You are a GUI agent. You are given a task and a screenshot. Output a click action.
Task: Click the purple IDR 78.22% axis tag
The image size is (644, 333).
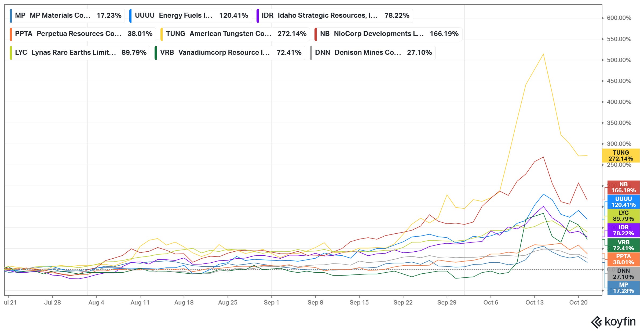[x=623, y=230]
